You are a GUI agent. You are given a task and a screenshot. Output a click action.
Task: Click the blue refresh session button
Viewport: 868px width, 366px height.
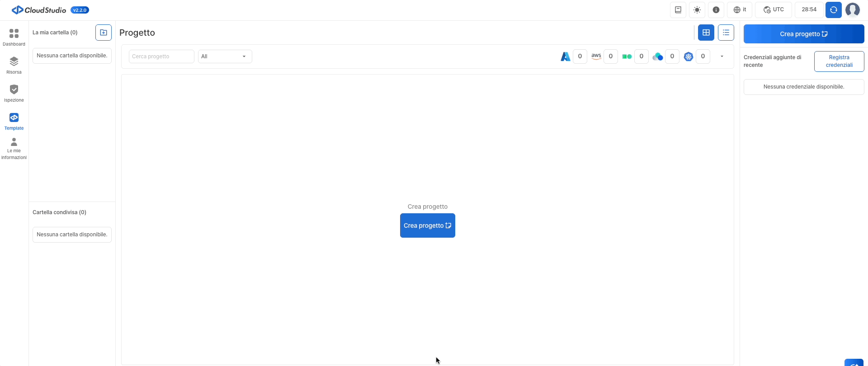click(x=833, y=10)
